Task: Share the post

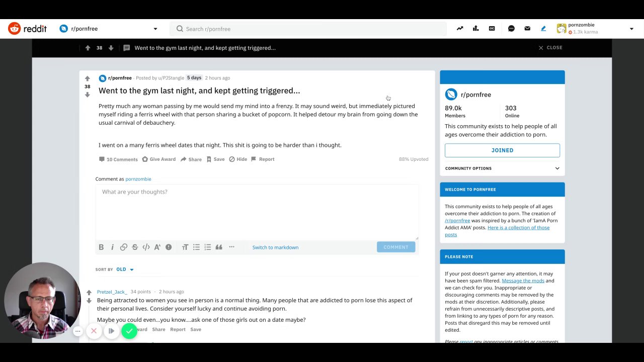Action: pos(191,159)
